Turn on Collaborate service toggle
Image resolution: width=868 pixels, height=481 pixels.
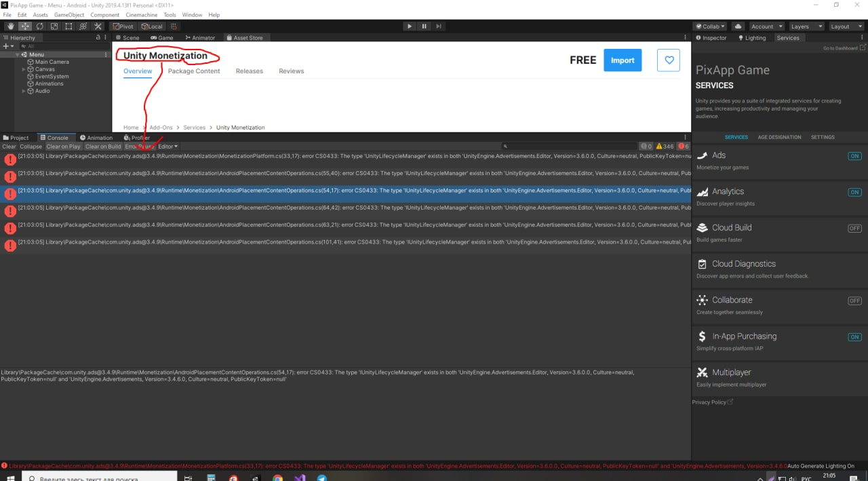point(854,301)
